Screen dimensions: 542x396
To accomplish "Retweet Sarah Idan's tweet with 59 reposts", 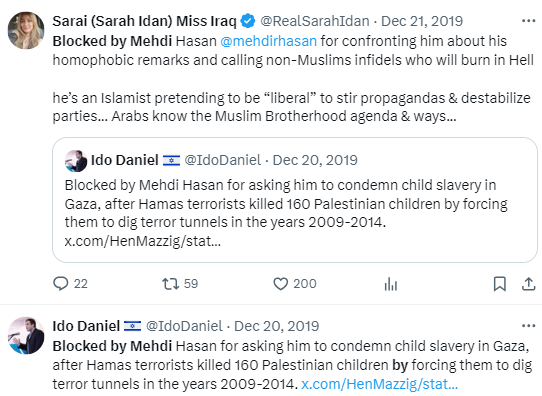I will point(180,284).
